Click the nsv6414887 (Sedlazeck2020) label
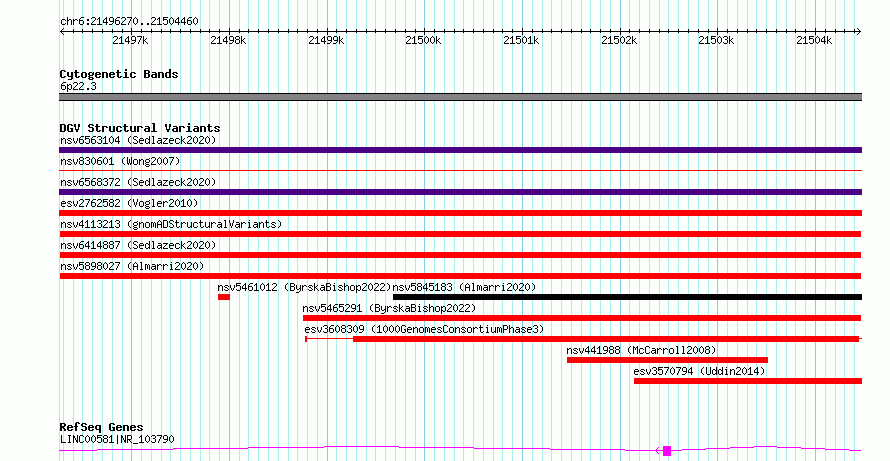Screen dimensions: 890x461 138,245
